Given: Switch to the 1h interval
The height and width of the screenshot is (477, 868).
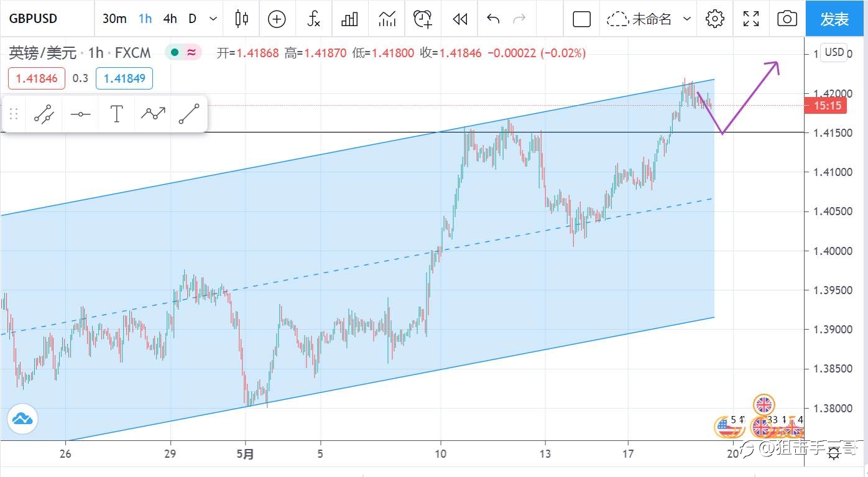Looking at the screenshot, I should [x=145, y=19].
